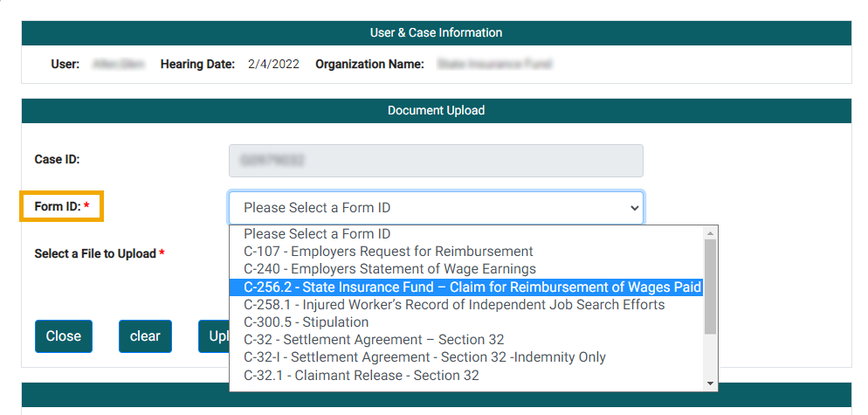The width and height of the screenshot is (868, 415).
Task: Choose C-32 Settlement Agreement – Section 32
Action: (x=374, y=340)
